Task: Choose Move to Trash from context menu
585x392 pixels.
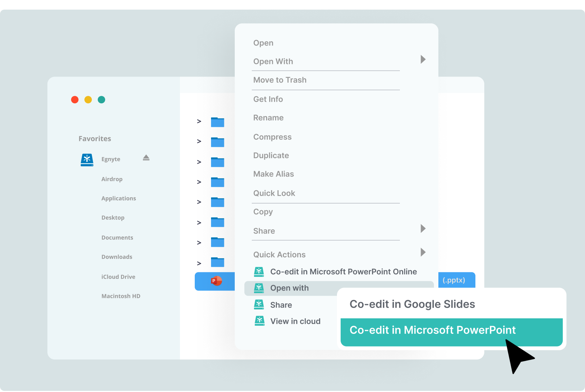Action: coord(280,80)
